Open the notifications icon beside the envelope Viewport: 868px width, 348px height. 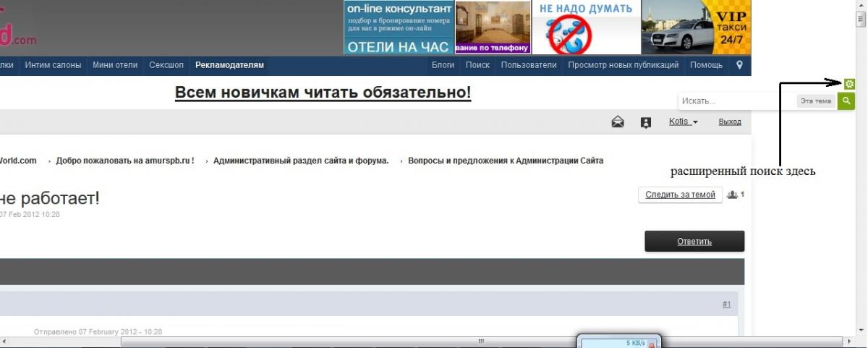(x=646, y=122)
